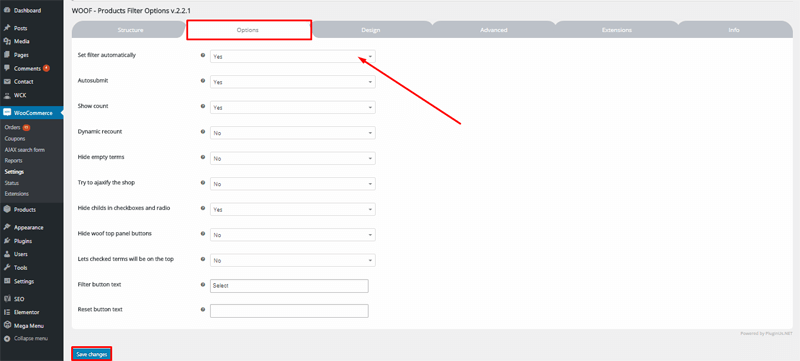Click the Comments speech bubble icon
Viewport: 800px width, 361px height.
click(7, 68)
